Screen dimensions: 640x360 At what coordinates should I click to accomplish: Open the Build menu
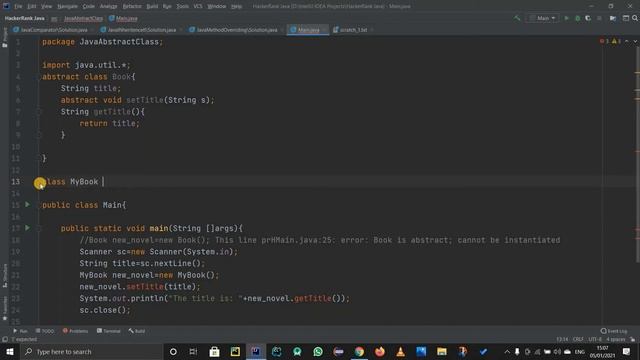pos(152,6)
